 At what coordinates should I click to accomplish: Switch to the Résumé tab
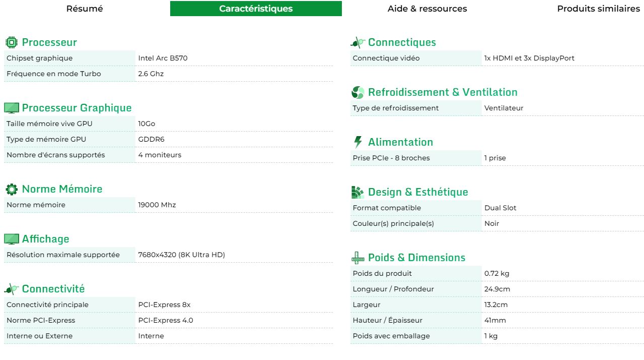(x=84, y=9)
